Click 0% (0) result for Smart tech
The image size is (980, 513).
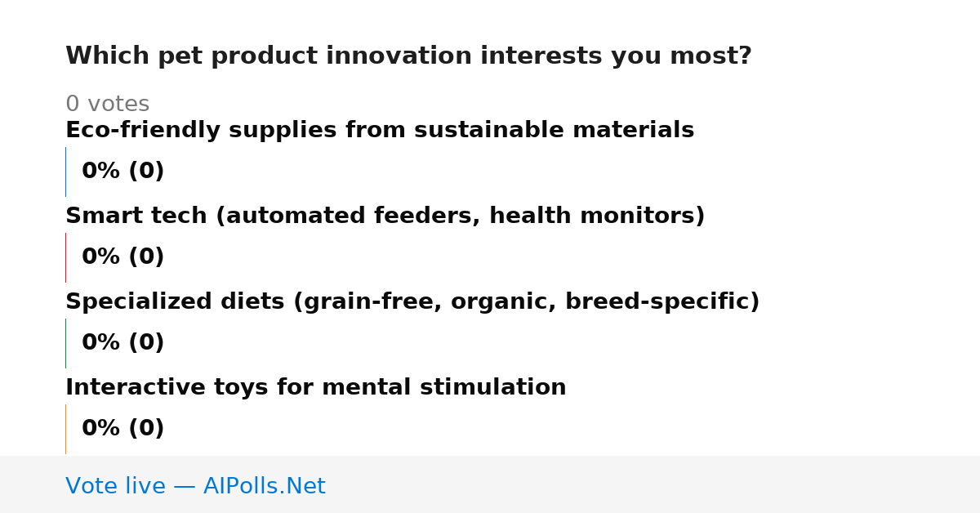click(123, 257)
